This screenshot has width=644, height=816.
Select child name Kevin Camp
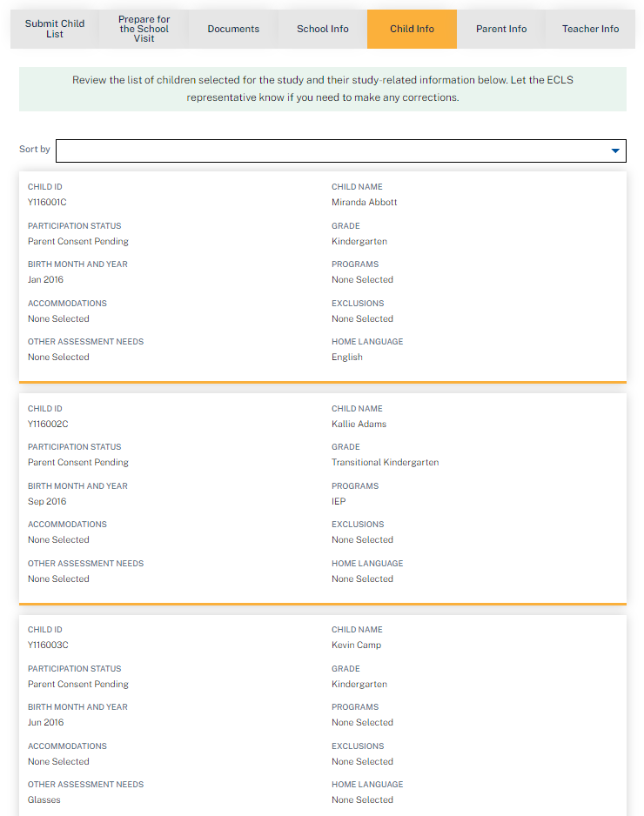356,645
